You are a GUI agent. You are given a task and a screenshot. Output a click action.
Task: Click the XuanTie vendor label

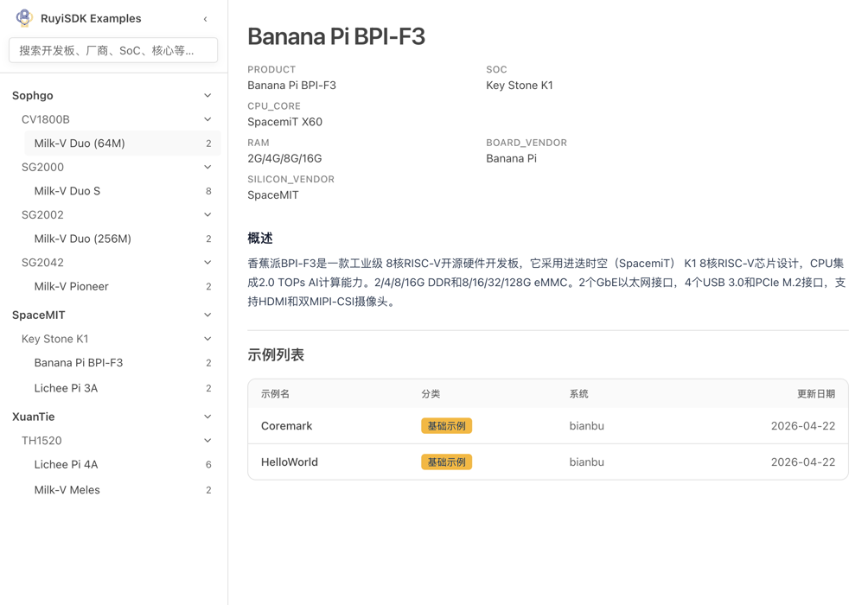[x=33, y=417]
